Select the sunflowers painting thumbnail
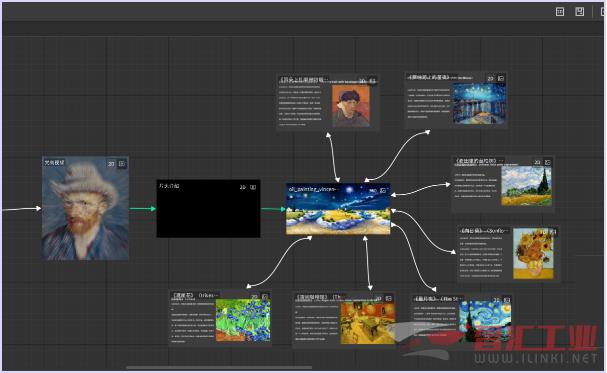 pos(533,253)
